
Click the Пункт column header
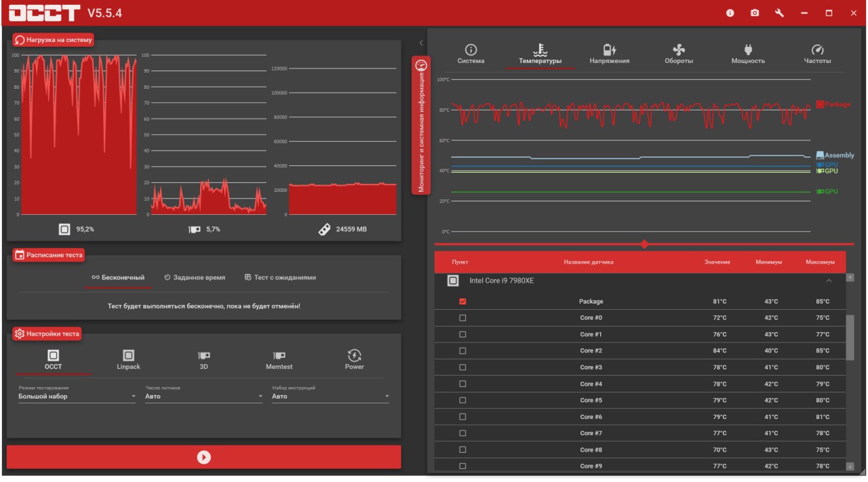[460, 262]
